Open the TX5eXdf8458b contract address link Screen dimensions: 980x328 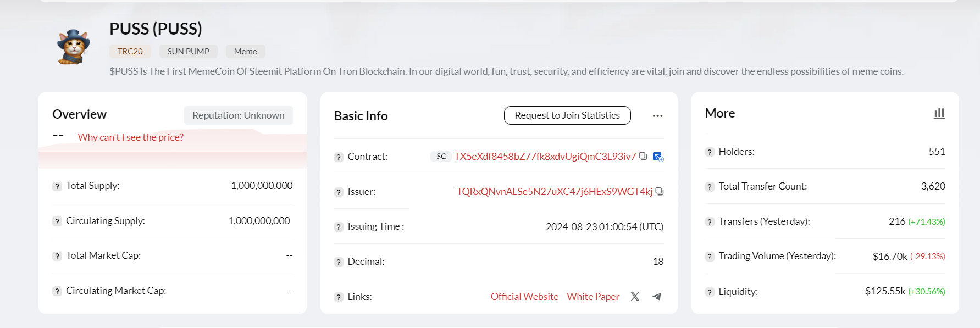545,157
